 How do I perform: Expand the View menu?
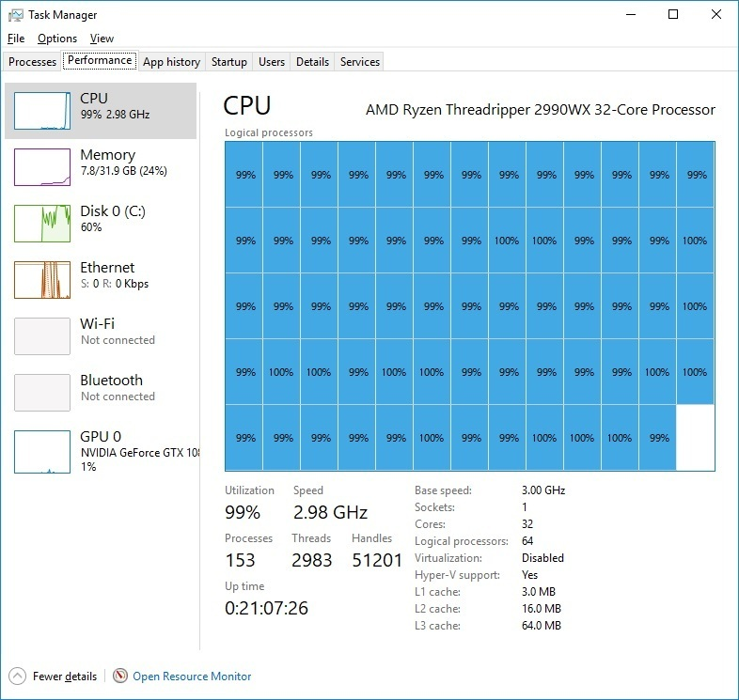coord(102,39)
